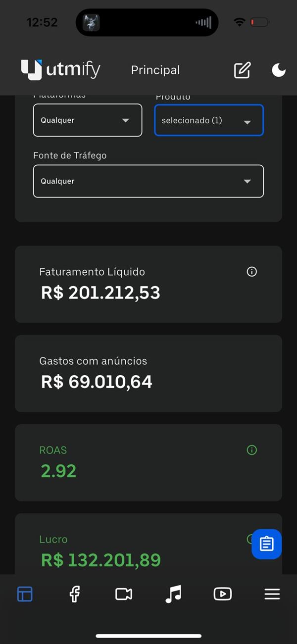This screenshot has width=297, height=644.
Task: Select the video camera icon in bottom navigation
Action: pos(123,594)
